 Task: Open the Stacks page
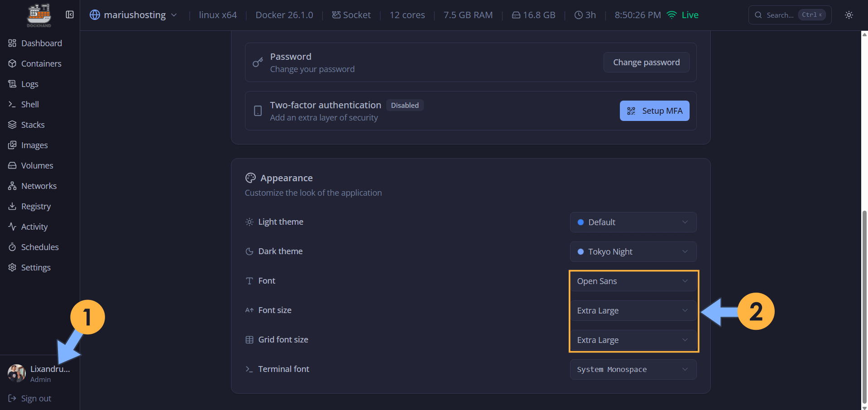coord(33,125)
